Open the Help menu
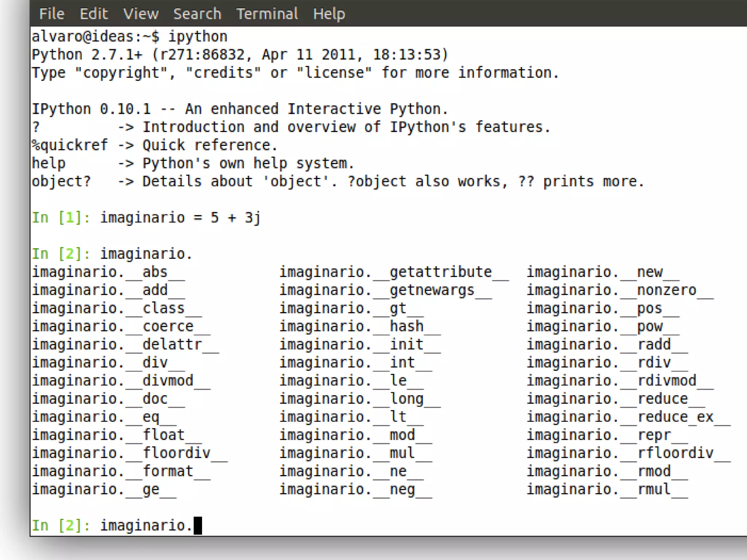The image size is (747, 560). [x=329, y=14]
